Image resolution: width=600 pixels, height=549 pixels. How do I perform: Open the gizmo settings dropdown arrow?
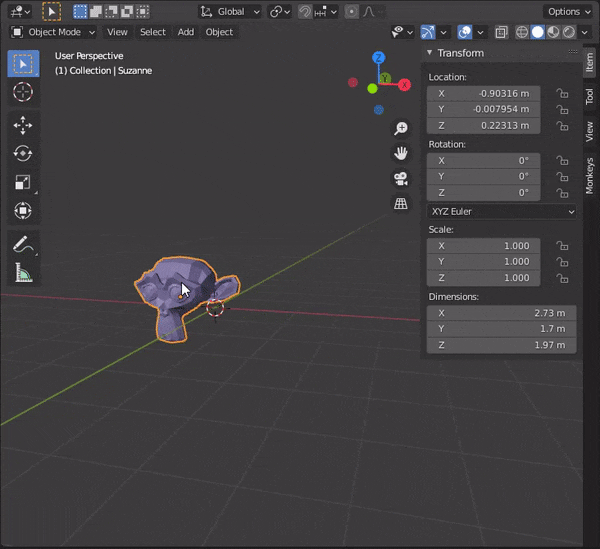(443, 33)
